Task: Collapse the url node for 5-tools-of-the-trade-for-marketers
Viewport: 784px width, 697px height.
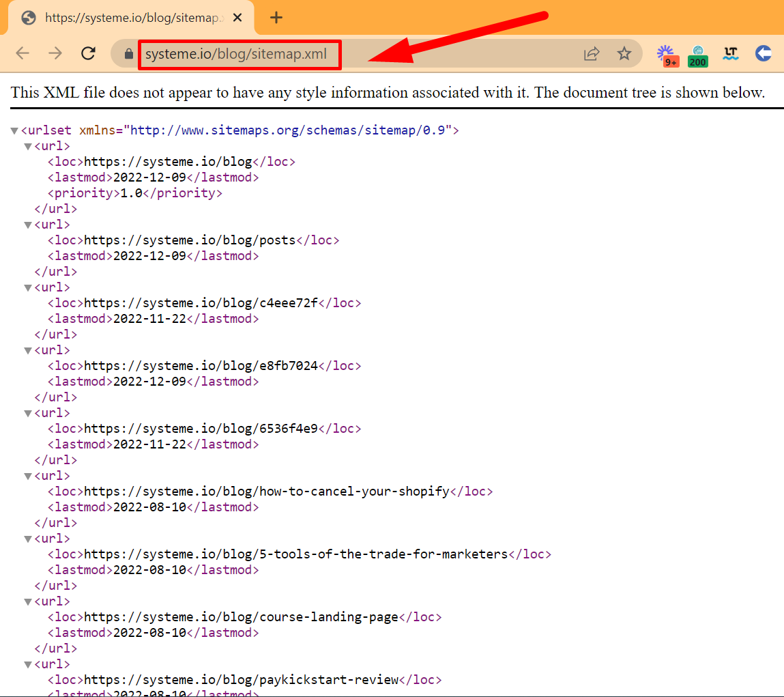Action: pyautogui.click(x=28, y=539)
